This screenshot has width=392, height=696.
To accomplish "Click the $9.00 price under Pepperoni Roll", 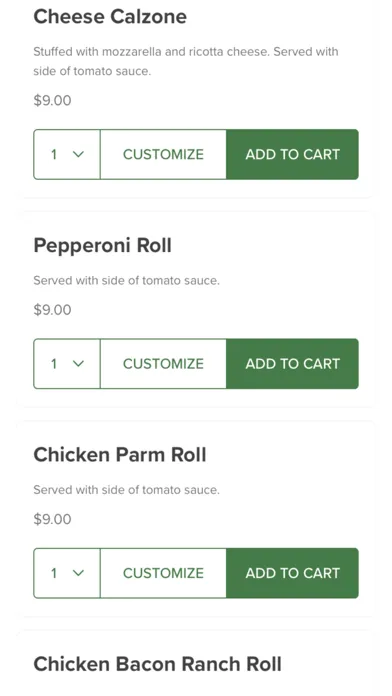I will coord(52,310).
